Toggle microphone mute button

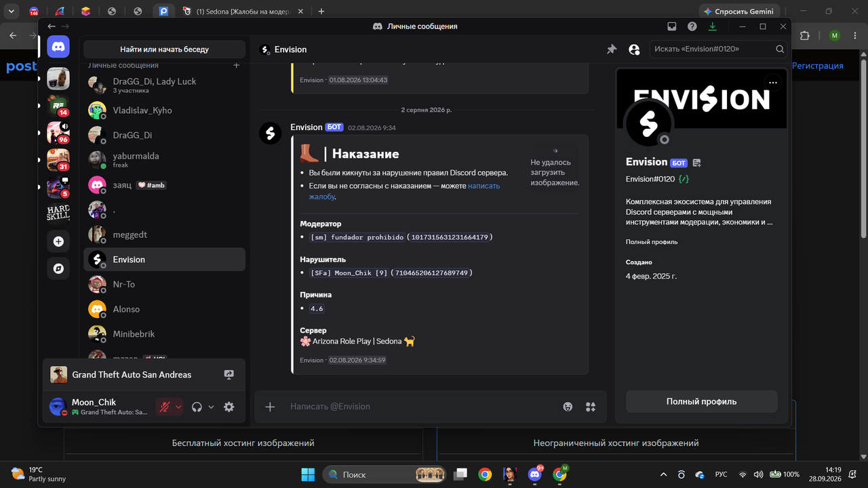(164, 407)
